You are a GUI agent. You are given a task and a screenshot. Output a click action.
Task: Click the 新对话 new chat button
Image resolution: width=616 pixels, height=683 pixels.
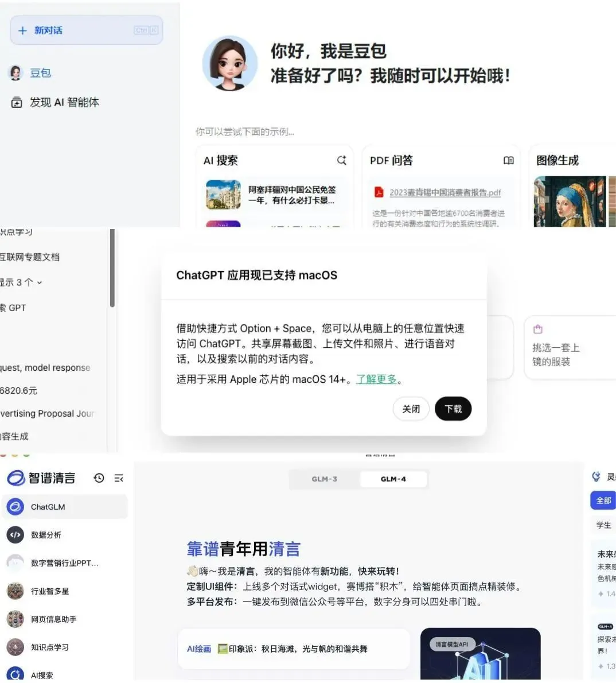86,30
